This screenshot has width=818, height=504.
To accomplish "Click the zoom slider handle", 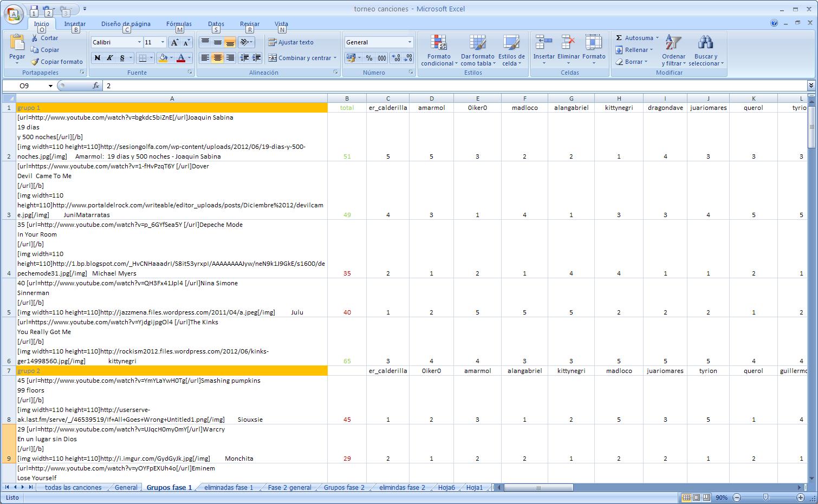I will (x=765, y=497).
